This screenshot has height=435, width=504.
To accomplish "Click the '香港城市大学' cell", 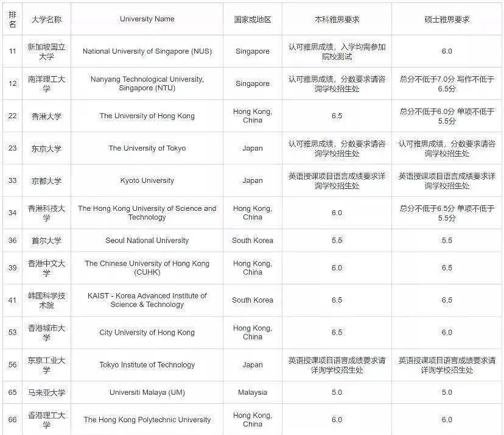I will [x=46, y=333].
